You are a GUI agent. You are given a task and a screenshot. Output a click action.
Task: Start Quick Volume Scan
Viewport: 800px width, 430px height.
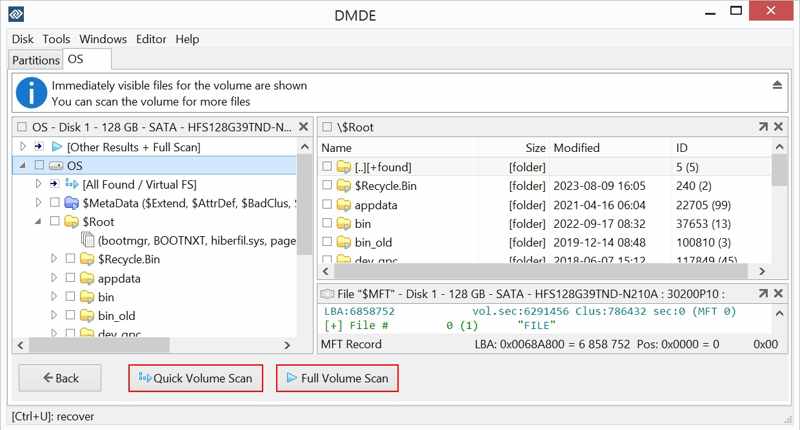click(196, 378)
